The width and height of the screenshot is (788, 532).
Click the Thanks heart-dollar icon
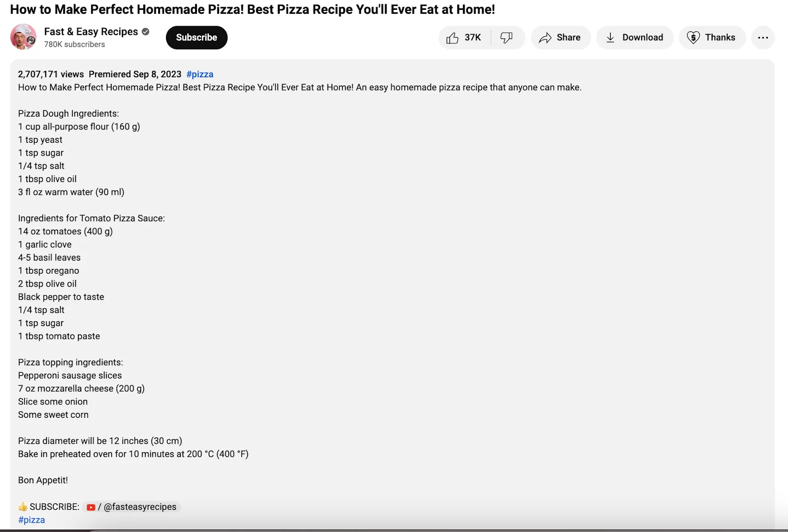coord(693,38)
